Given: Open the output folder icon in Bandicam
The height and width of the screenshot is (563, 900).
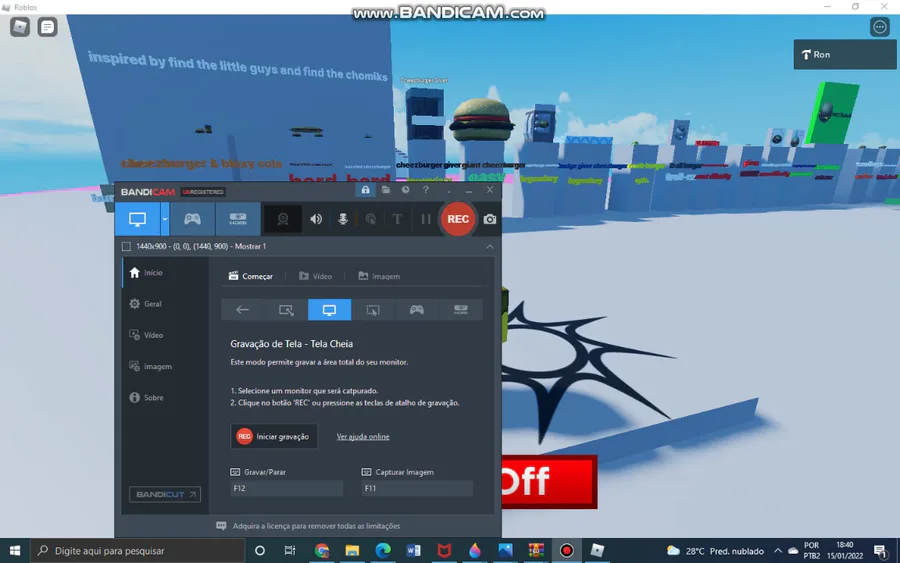Looking at the screenshot, I should pyautogui.click(x=386, y=190).
